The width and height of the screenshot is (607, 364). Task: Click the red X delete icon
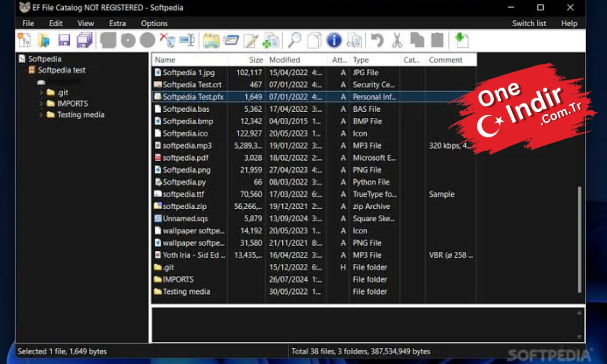[x=167, y=40]
